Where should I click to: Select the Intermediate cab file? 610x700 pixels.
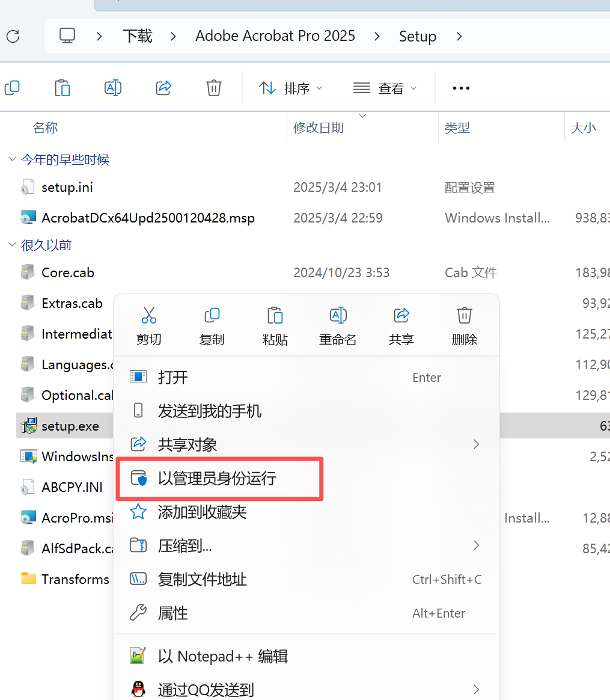click(x=77, y=334)
